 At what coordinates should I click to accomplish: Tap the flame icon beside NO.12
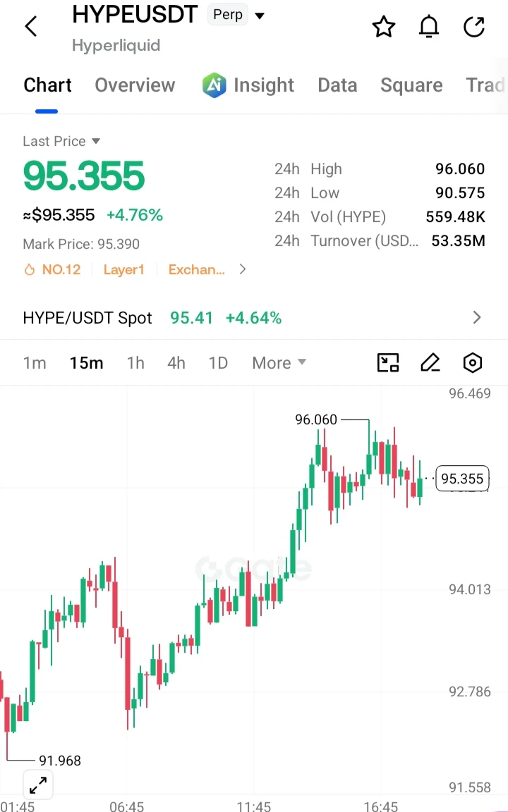point(30,269)
